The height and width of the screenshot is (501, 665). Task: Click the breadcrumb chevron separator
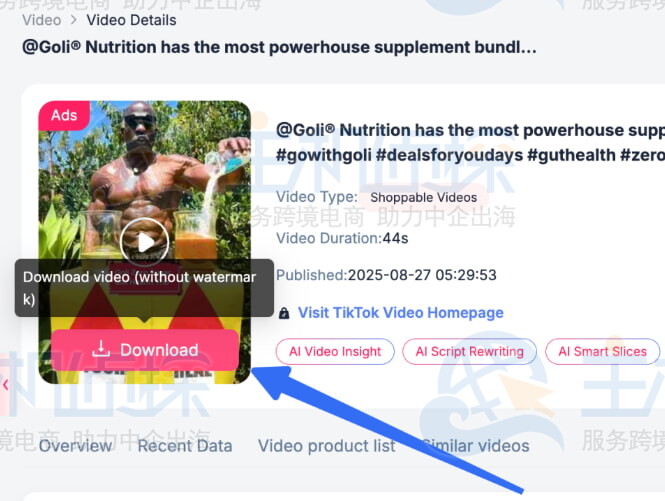[x=74, y=20]
